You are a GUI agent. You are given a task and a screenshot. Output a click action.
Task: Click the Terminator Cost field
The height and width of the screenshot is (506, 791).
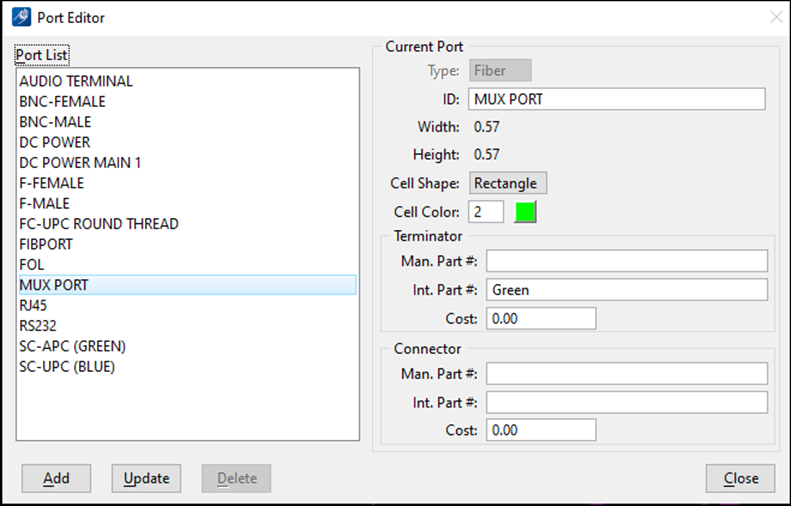click(541, 319)
